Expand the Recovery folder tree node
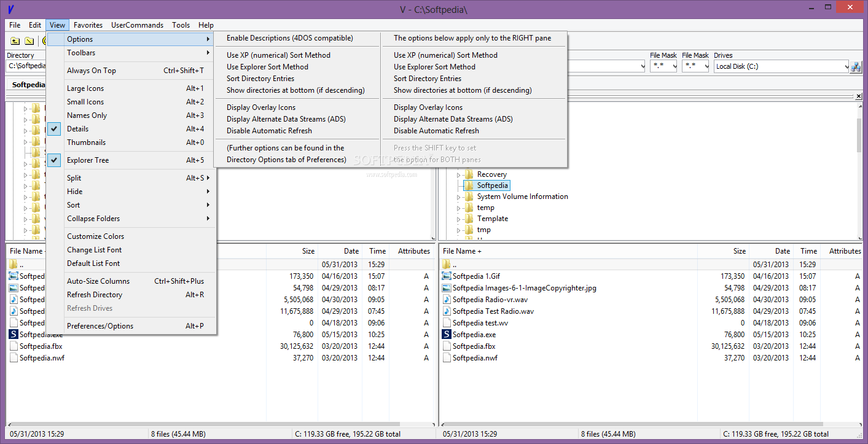 point(458,175)
